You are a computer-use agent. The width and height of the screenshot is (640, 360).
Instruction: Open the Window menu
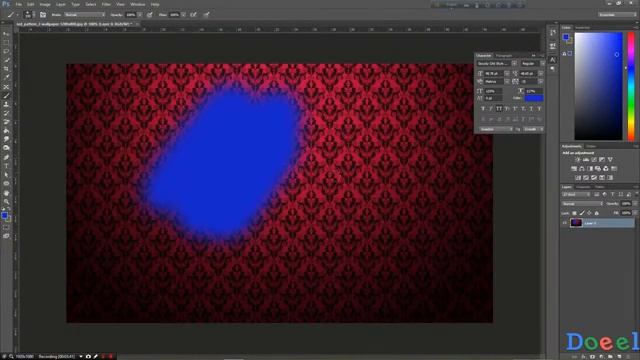click(138, 4)
